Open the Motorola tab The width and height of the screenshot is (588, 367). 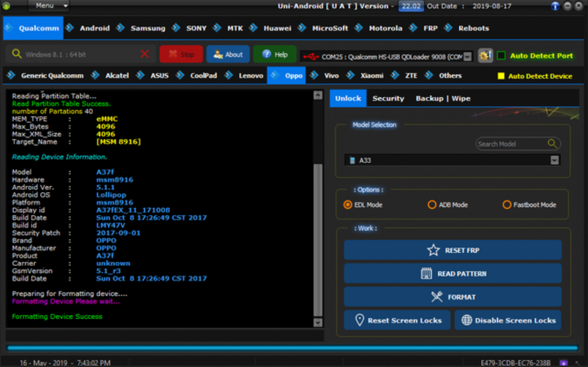385,28
